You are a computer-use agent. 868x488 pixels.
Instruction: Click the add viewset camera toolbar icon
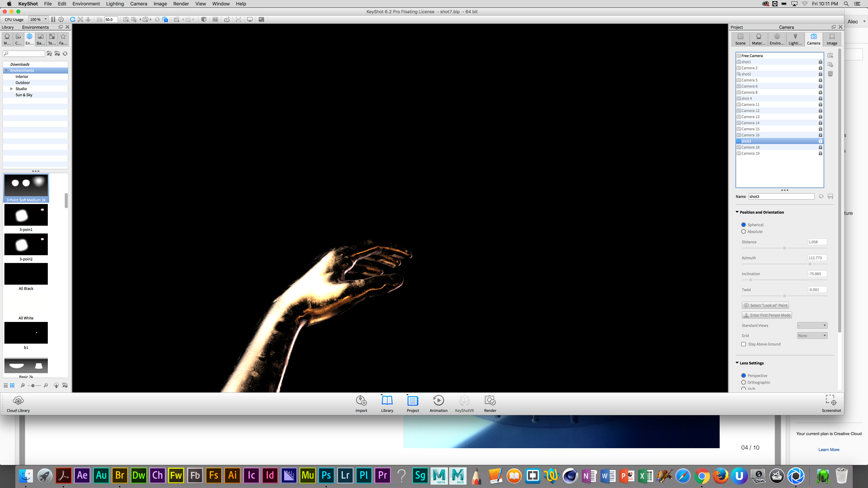pos(134,19)
